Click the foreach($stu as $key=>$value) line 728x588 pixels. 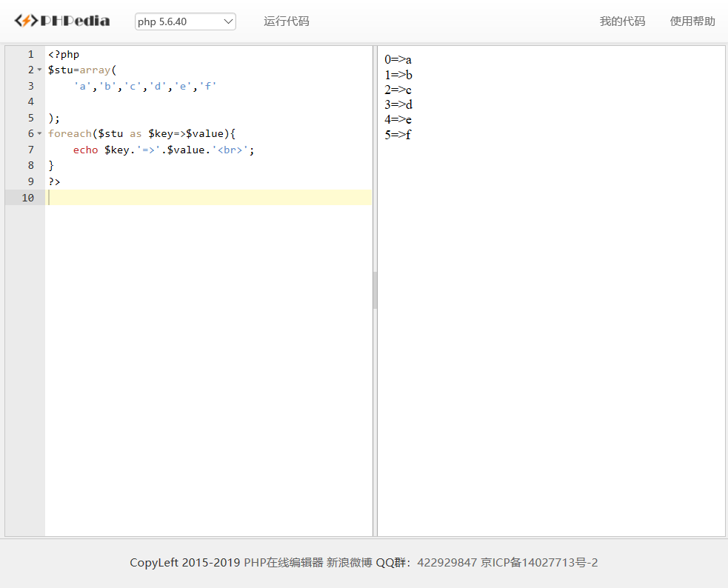(x=141, y=133)
